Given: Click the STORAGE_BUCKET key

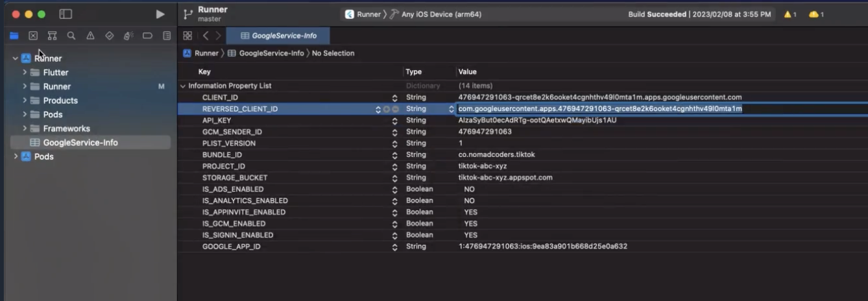Looking at the screenshot, I should [235, 178].
